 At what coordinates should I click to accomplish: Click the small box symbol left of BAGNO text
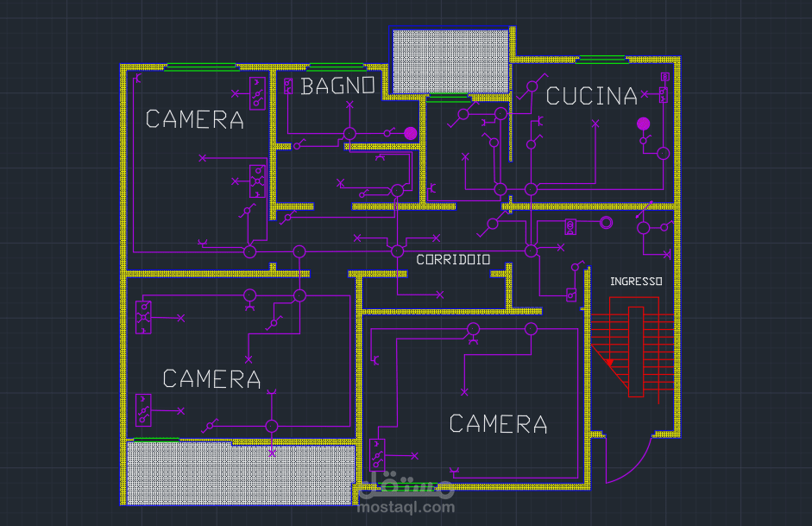pyautogui.click(x=288, y=86)
